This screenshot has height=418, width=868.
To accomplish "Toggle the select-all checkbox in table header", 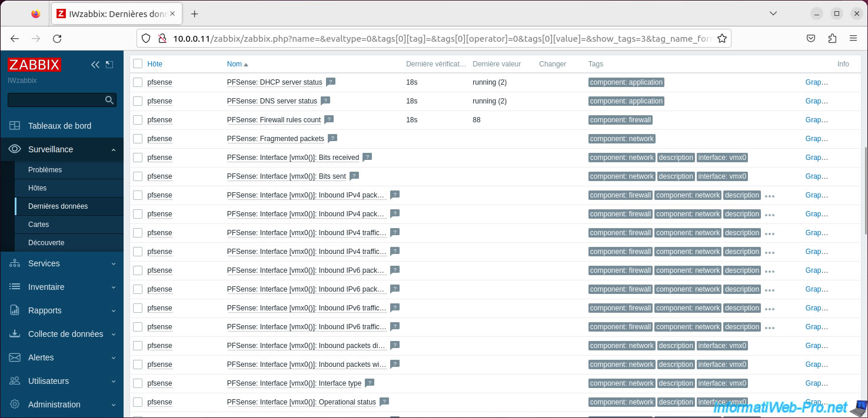I will [x=138, y=63].
